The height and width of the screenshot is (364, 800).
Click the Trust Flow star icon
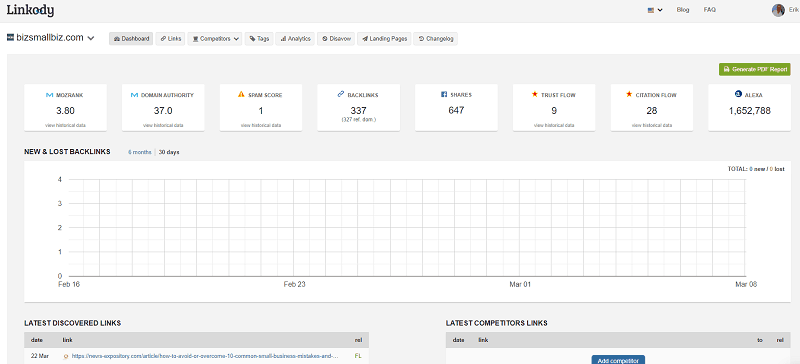[x=535, y=94]
